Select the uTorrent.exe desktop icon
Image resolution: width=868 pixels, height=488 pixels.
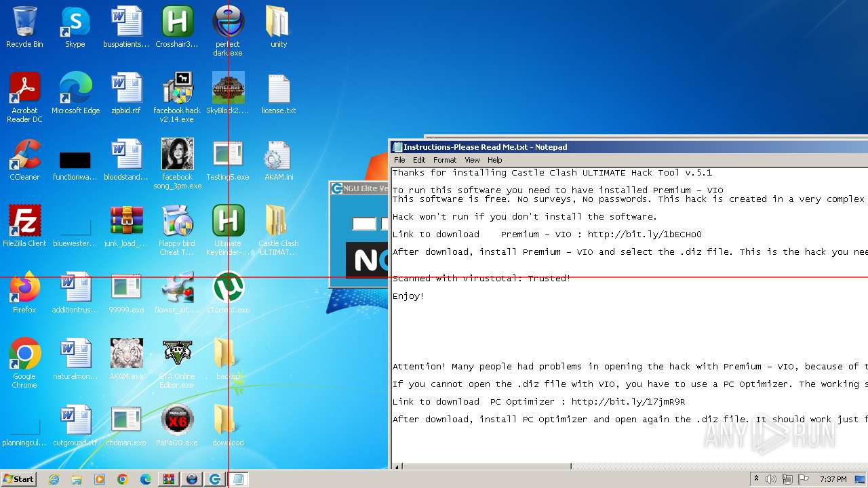228,293
